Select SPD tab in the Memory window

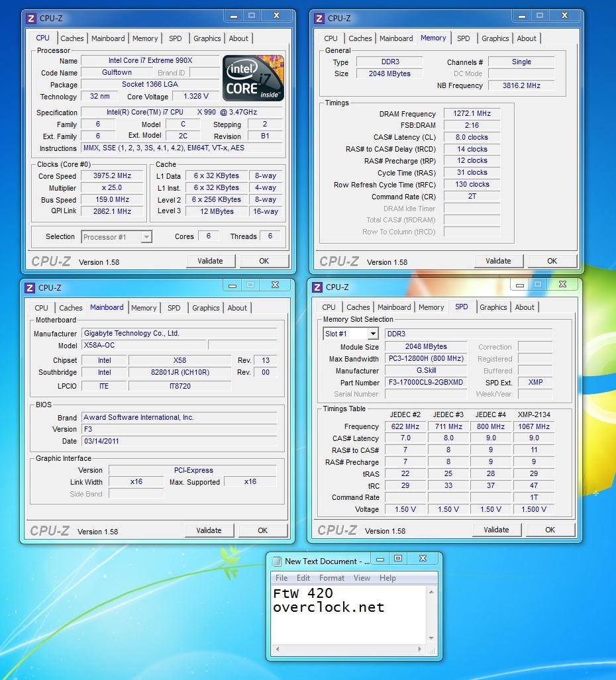[463, 38]
